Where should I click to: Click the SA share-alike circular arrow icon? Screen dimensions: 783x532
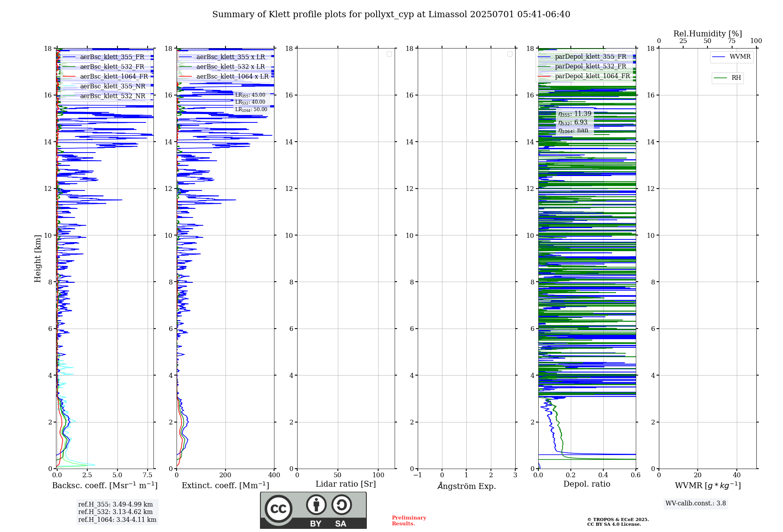pyautogui.click(x=341, y=505)
